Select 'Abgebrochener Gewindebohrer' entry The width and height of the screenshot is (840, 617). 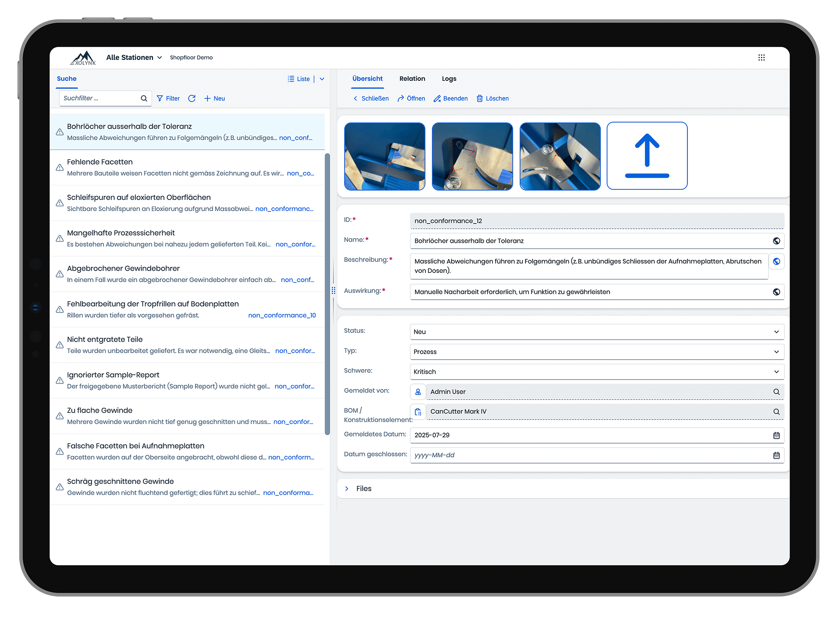187,274
